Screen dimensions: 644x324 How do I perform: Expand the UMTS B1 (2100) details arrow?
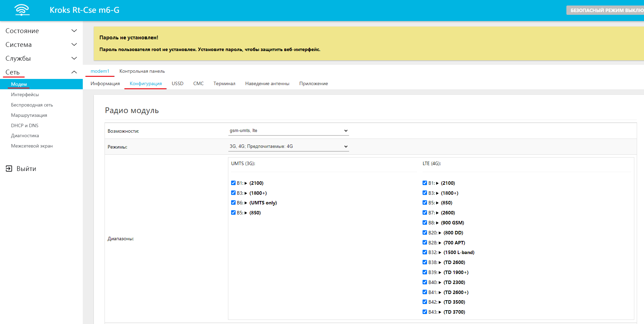246,183
